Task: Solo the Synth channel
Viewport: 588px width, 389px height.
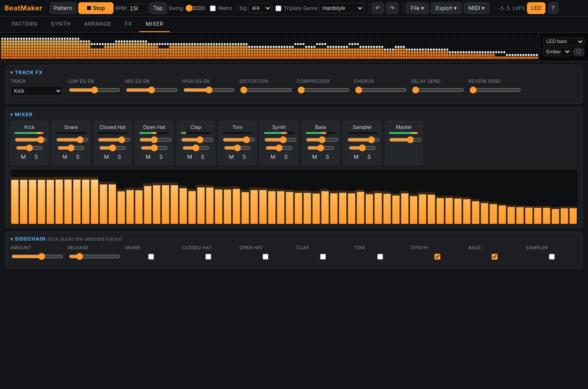Action: [x=286, y=157]
